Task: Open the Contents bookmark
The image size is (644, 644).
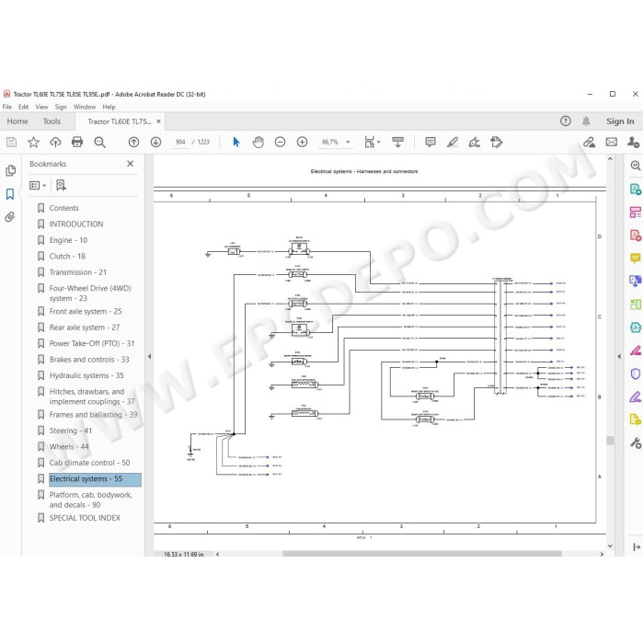Action: click(x=63, y=208)
